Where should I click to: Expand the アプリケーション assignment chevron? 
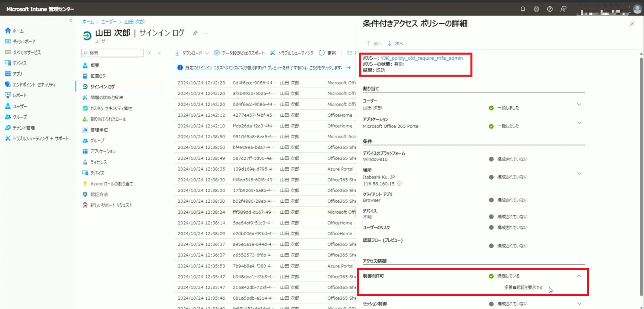pyautogui.click(x=579, y=123)
